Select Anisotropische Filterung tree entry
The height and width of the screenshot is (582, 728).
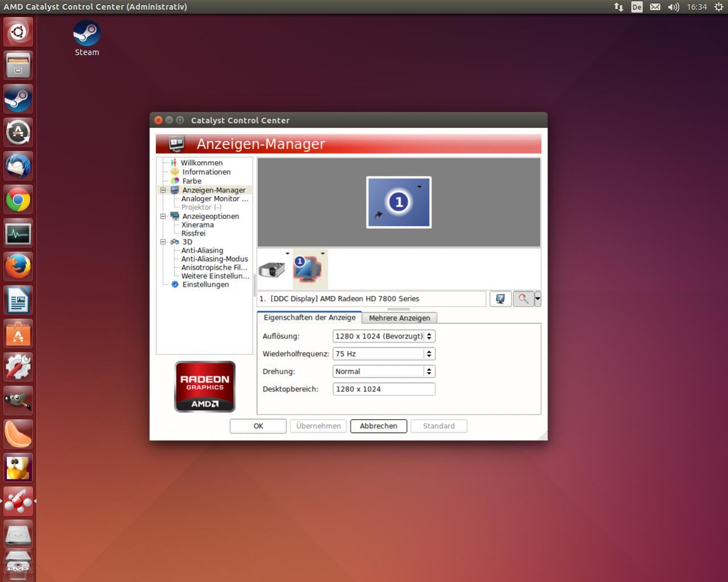coord(214,267)
